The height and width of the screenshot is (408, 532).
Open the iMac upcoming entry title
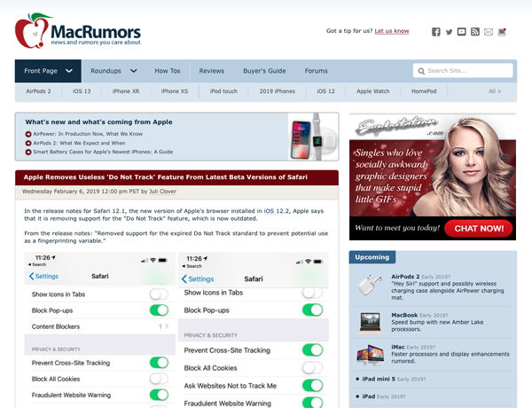(x=397, y=347)
